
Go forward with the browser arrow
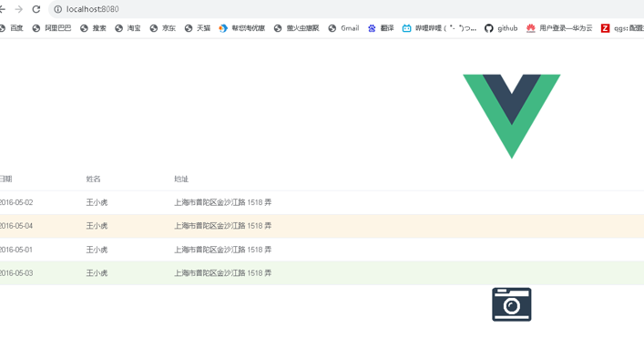19,9
